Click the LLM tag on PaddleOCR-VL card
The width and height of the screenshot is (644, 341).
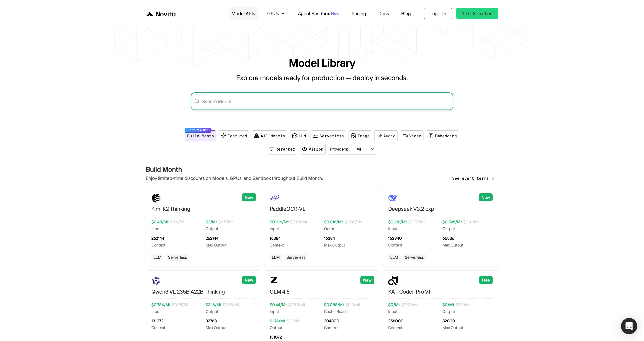point(276,257)
